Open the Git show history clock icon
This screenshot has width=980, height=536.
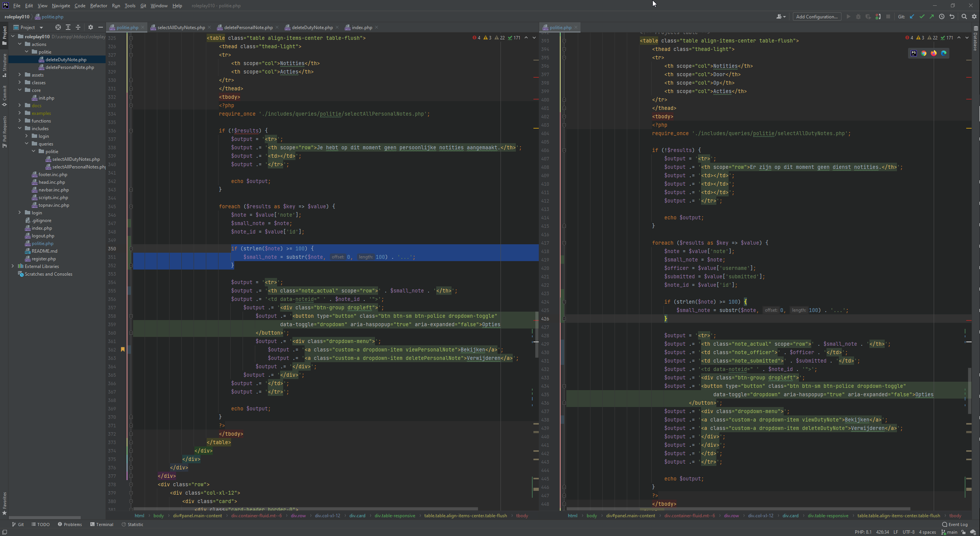[942, 16]
